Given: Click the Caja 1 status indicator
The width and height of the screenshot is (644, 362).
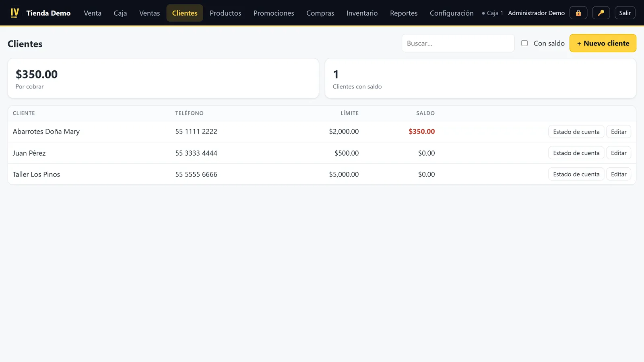Looking at the screenshot, I should 492,13.
